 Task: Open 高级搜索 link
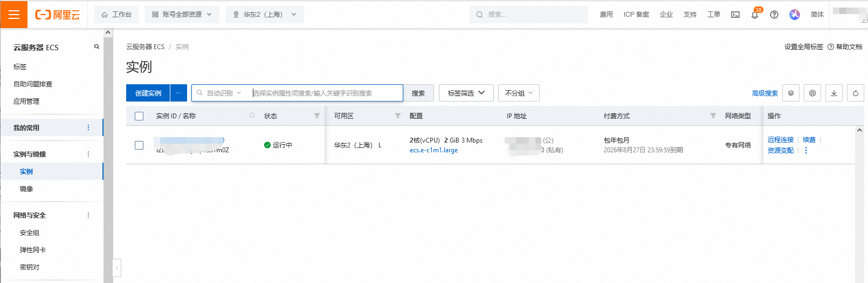coord(765,93)
